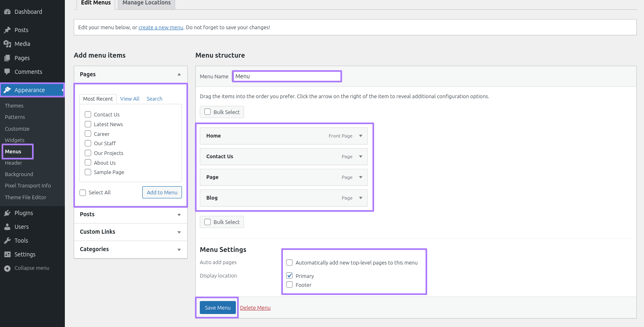Click the Comments bubble icon
The width and height of the screenshot is (644, 327).
pos(7,72)
